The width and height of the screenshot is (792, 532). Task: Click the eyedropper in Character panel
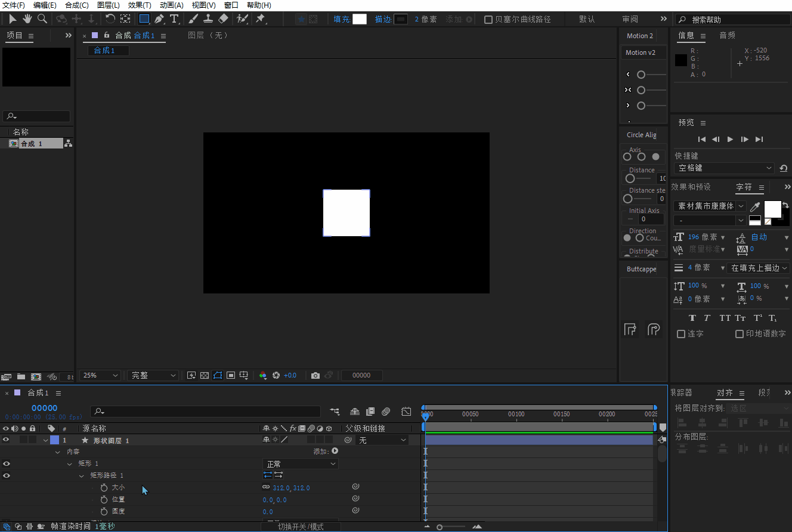(x=755, y=206)
